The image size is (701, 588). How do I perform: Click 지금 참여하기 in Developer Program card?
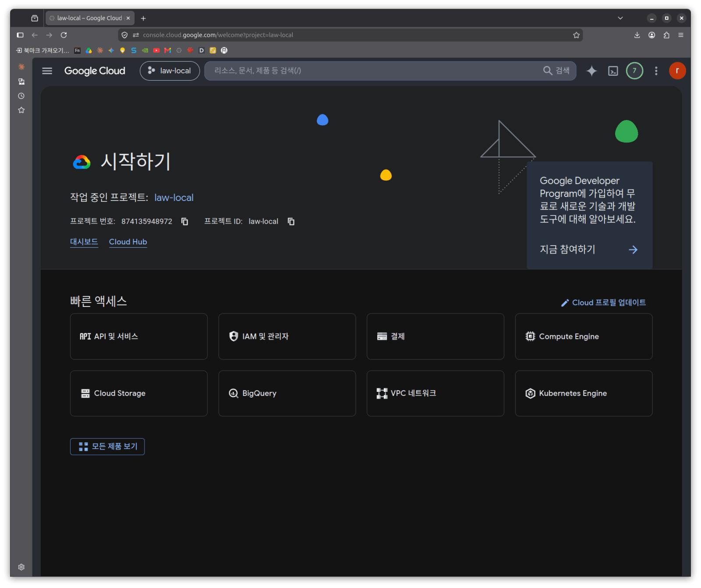589,250
